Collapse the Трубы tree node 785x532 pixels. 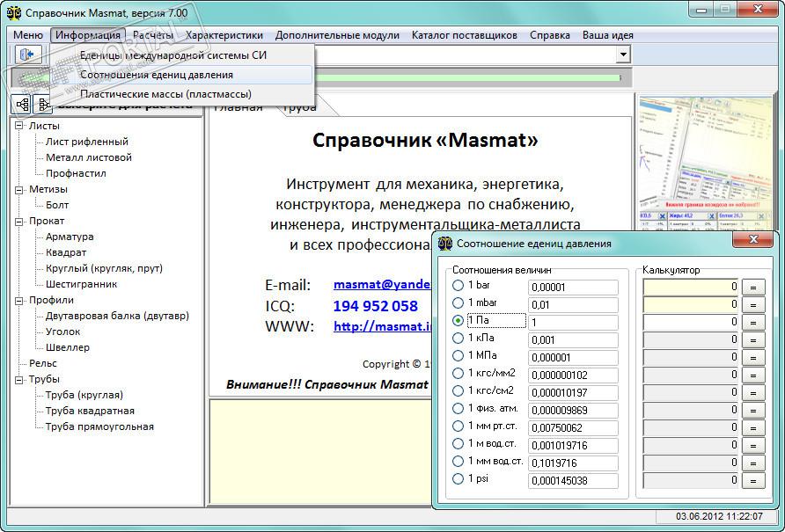[19, 380]
